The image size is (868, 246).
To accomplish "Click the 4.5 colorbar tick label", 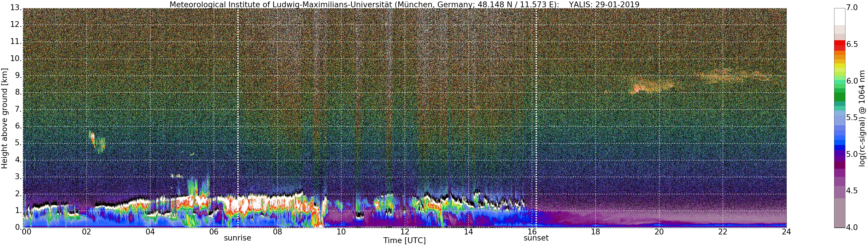I will pos(852,191).
